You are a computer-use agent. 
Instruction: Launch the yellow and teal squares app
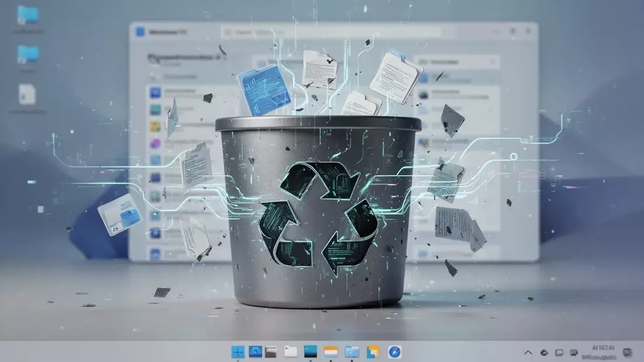[373, 351]
